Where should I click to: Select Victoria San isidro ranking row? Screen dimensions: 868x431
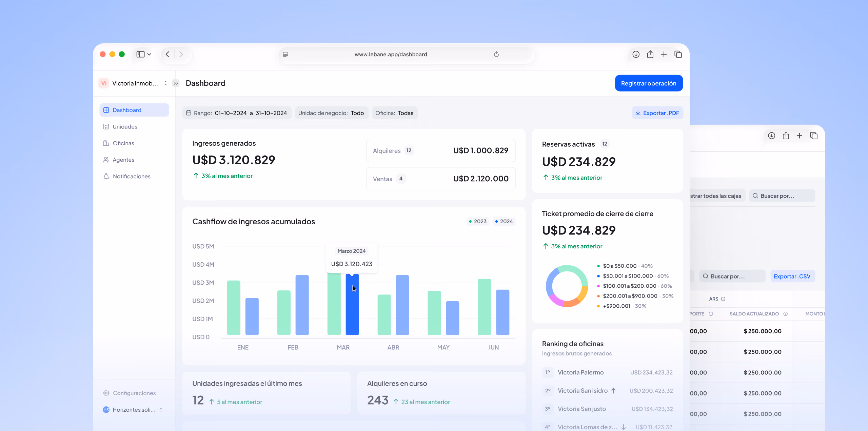click(x=608, y=391)
